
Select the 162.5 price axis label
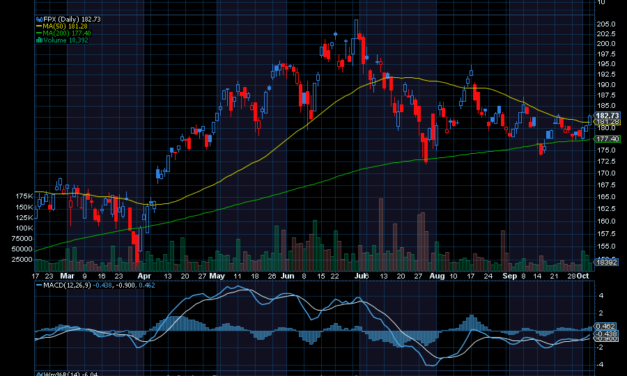click(x=606, y=209)
